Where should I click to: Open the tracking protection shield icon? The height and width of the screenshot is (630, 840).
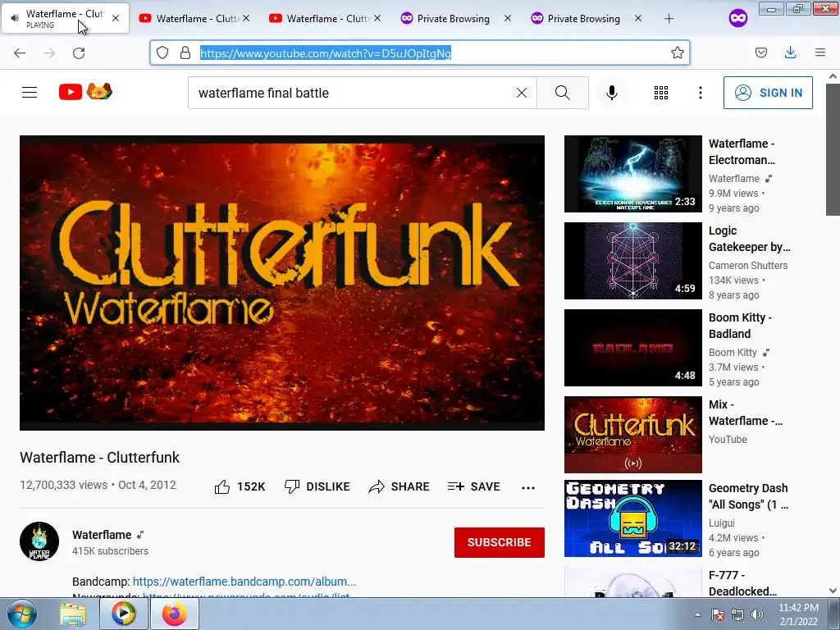tap(162, 52)
